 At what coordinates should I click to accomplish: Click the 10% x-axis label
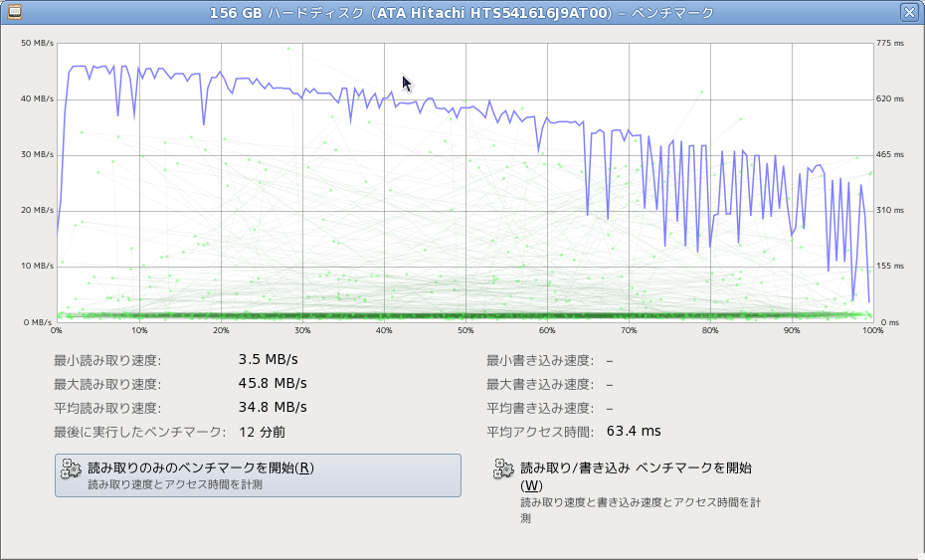[139, 330]
